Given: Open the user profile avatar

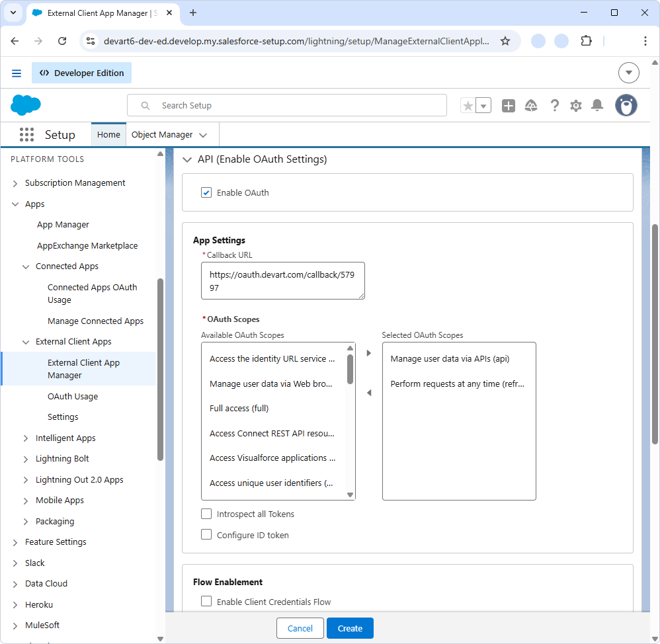Looking at the screenshot, I should pos(626,106).
